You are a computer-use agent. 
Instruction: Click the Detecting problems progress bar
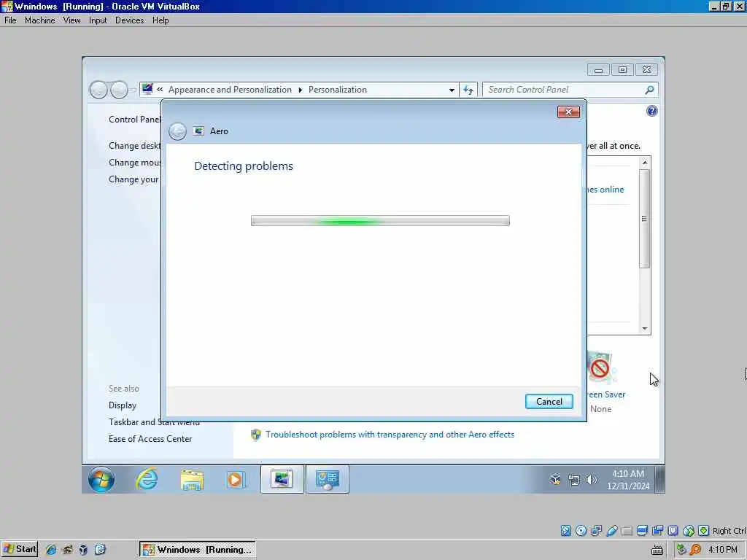pyautogui.click(x=380, y=220)
